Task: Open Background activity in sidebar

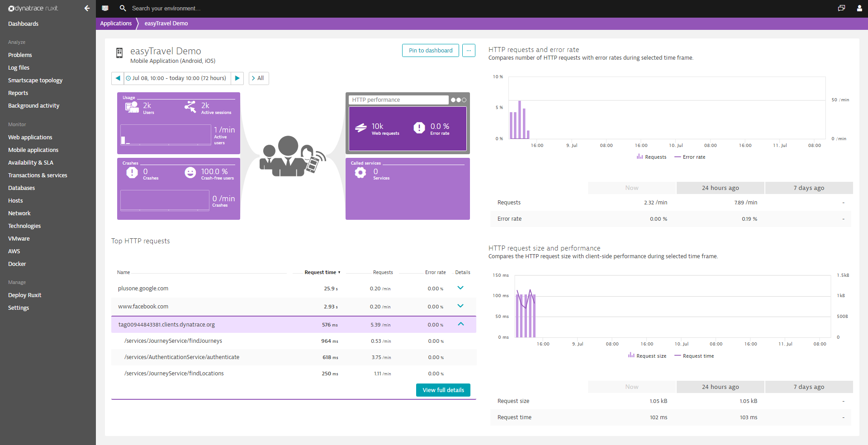Action: pyautogui.click(x=33, y=105)
